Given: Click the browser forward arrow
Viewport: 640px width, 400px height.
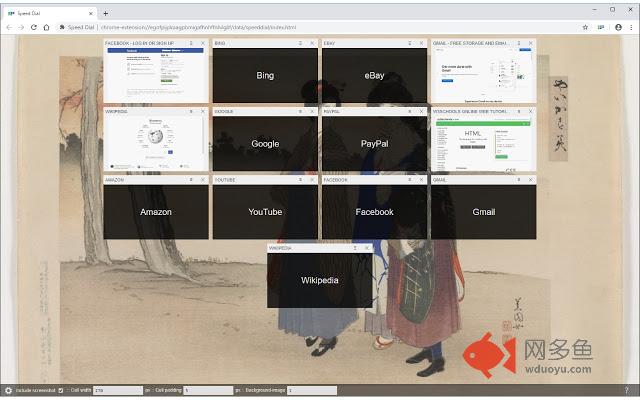Looking at the screenshot, I should point(21,27).
